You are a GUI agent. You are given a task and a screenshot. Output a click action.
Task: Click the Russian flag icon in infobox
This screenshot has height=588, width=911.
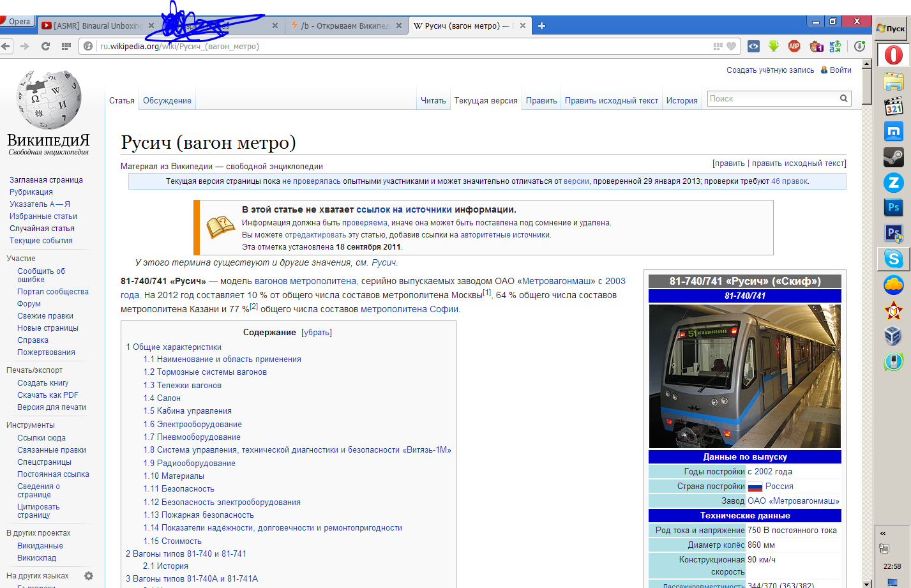[x=755, y=487]
